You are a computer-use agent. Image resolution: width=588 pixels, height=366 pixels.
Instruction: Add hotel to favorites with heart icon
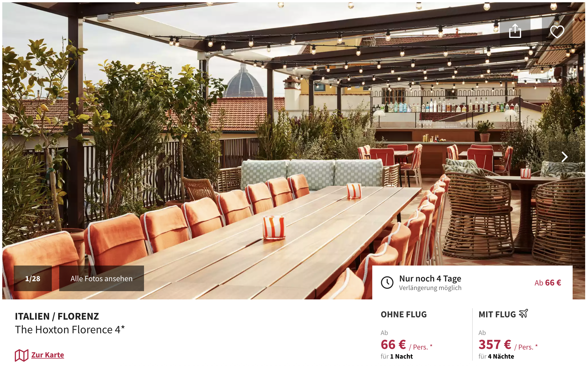pos(557,31)
